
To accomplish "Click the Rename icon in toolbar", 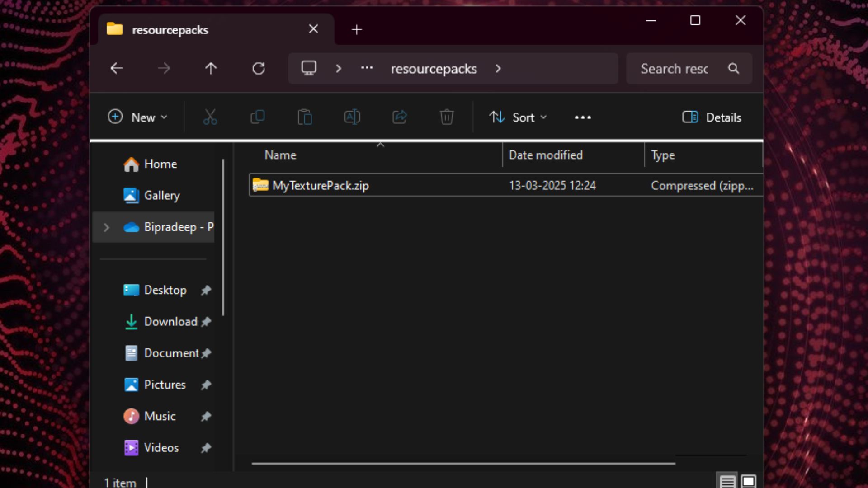I will coord(352,117).
